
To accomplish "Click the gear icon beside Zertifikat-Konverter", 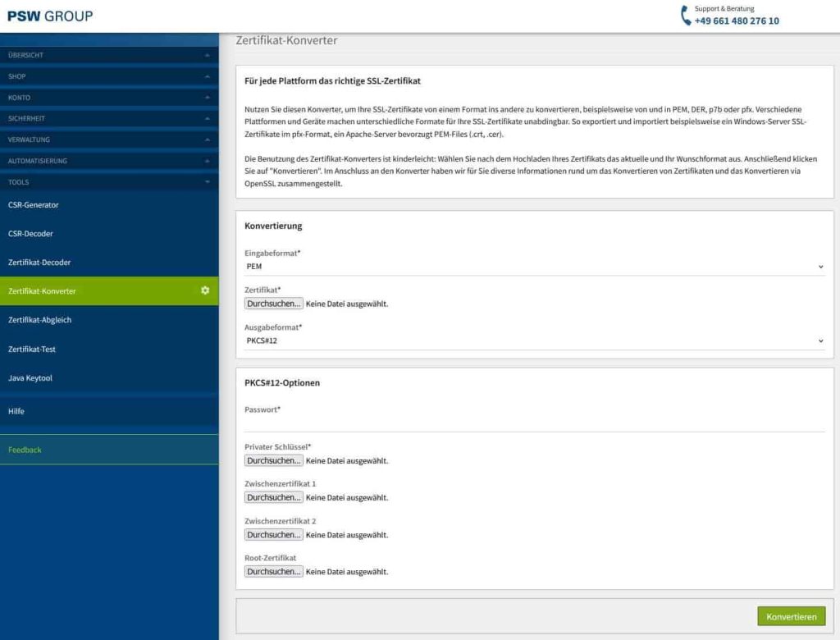I will click(x=205, y=290).
